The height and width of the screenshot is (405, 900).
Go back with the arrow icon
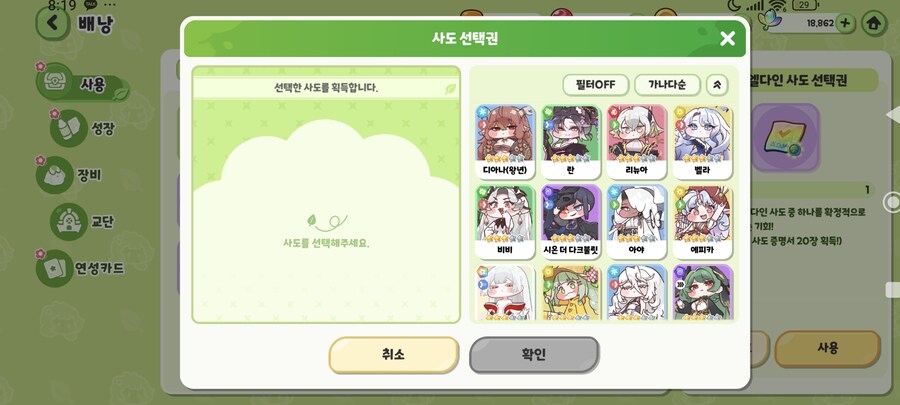pos(53,22)
